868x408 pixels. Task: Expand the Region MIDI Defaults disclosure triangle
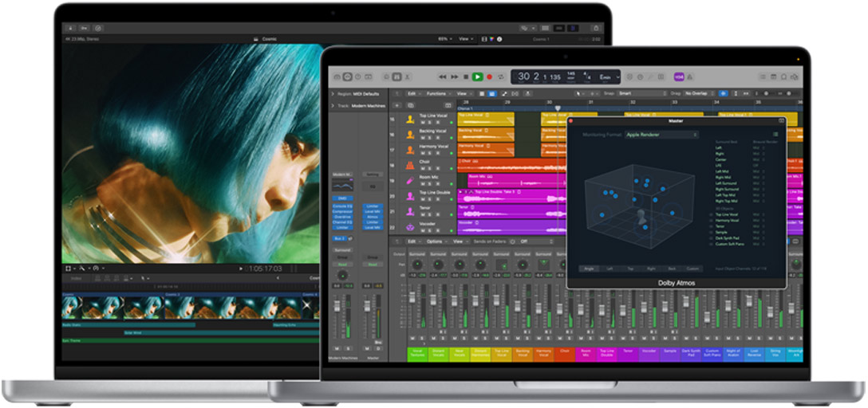point(332,94)
